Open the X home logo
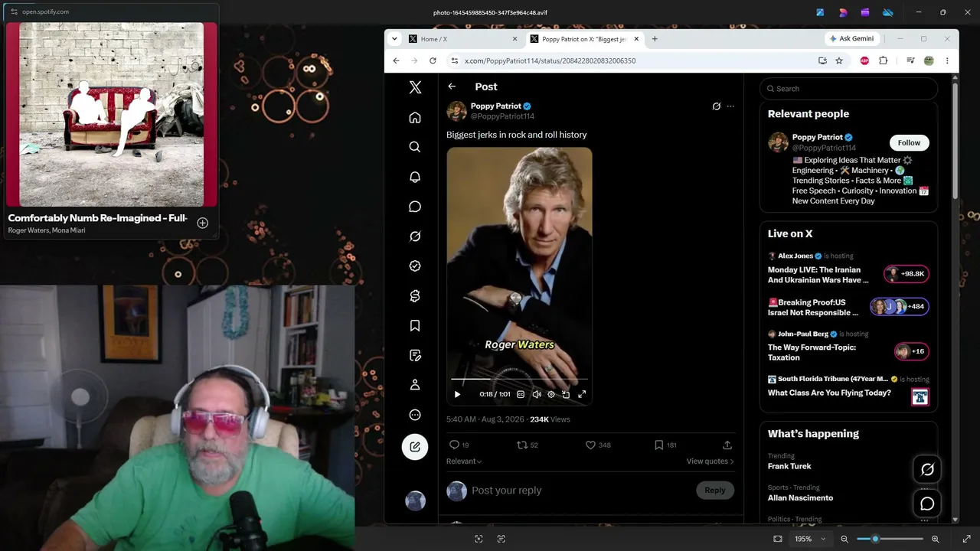This screenshot has width=980, height=551. [415, 87]
